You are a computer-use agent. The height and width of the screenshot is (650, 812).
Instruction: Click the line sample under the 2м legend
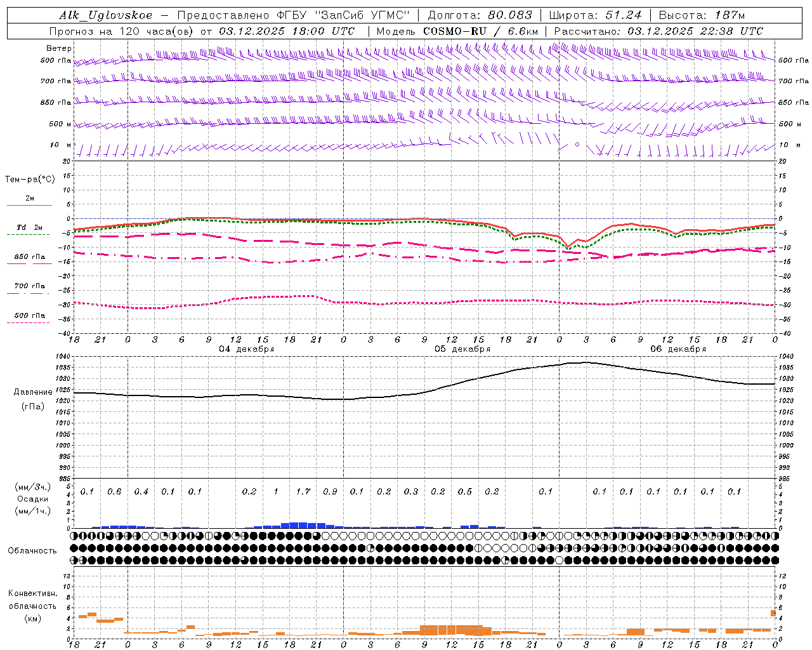[29, 205]
